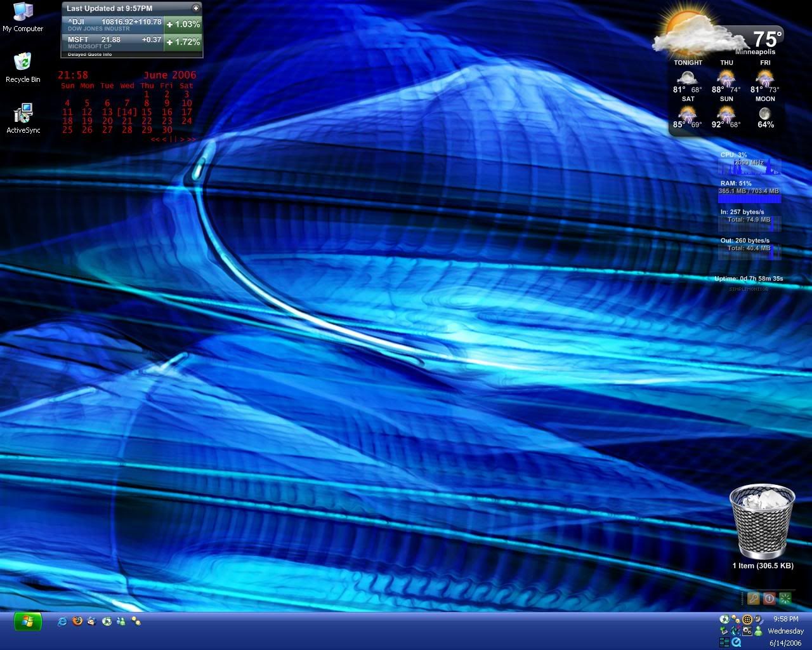Open the Windows Start button
The width and height of the screenshot is (812, 650).
click(27, 622)
